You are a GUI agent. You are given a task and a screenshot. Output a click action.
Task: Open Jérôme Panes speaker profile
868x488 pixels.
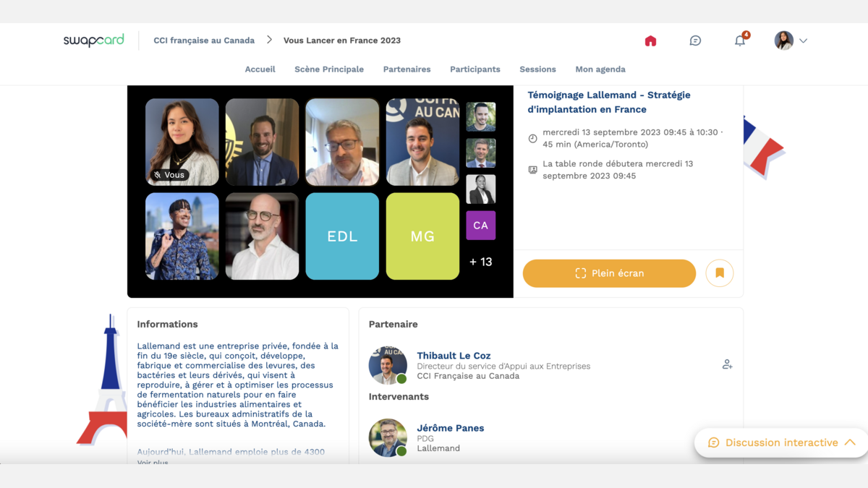450,428
